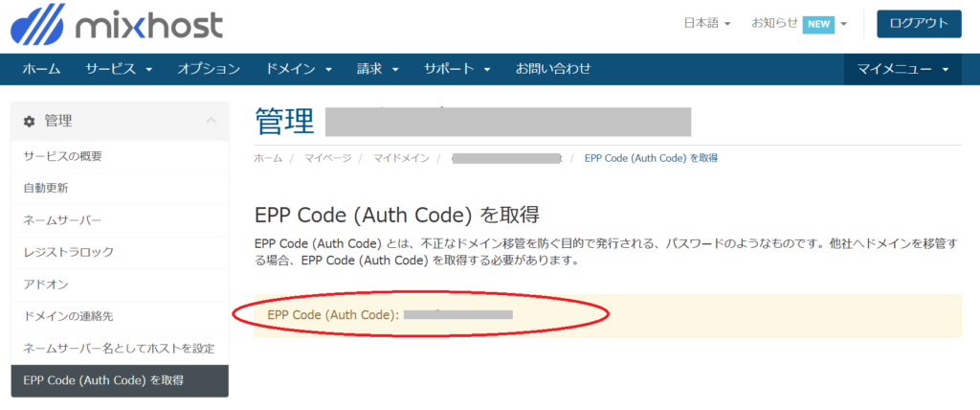Open the サポート menu

tap(457, 69)
